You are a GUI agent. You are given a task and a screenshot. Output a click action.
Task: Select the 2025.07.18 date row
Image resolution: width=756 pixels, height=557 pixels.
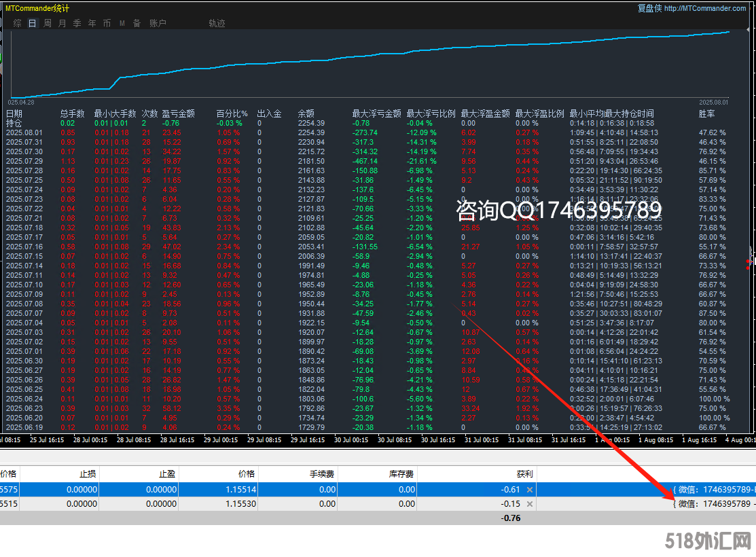[24, 228]
